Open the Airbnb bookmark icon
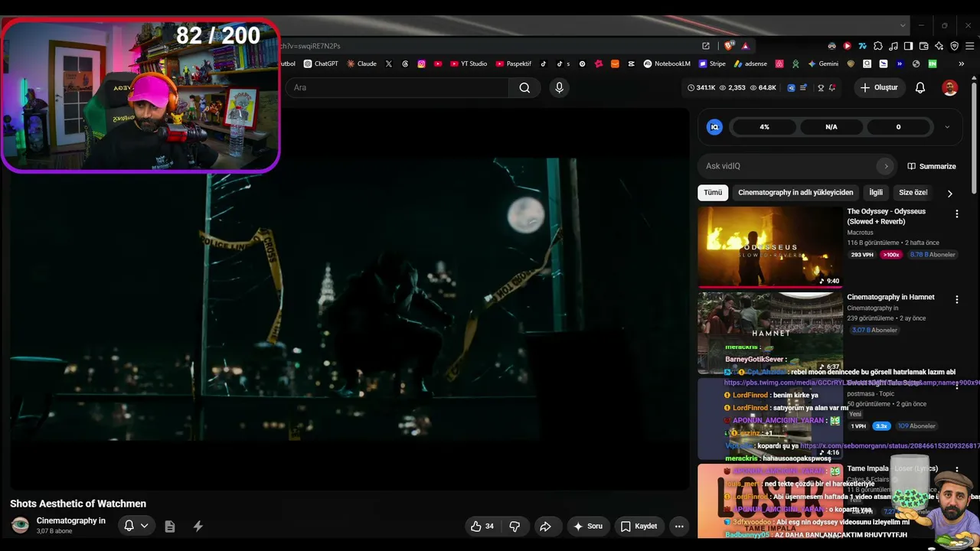The height and width of the screenshot is (551, 980). (x=779, y=64)
